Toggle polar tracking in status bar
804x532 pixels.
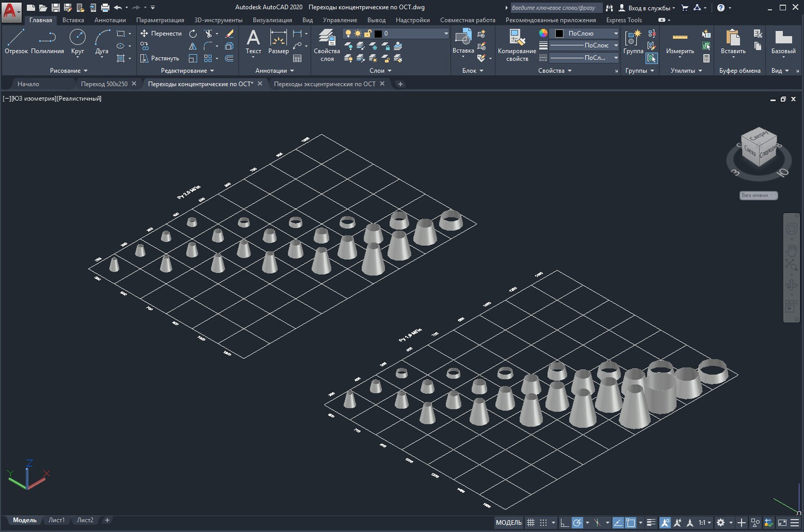point(577,522)
